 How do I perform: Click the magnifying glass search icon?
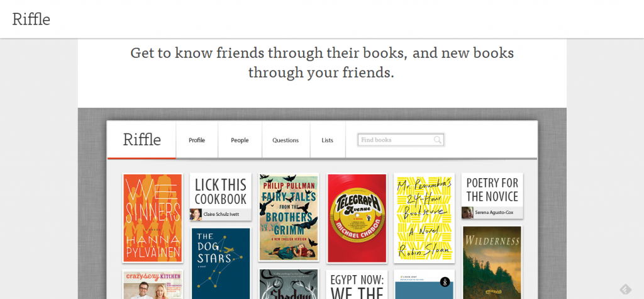point(438,140)
